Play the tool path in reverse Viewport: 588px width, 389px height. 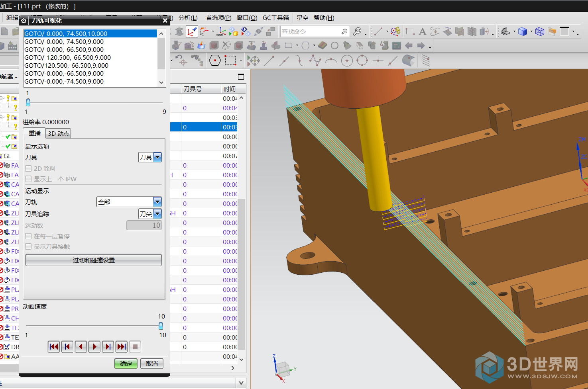[x=81, y=347]
